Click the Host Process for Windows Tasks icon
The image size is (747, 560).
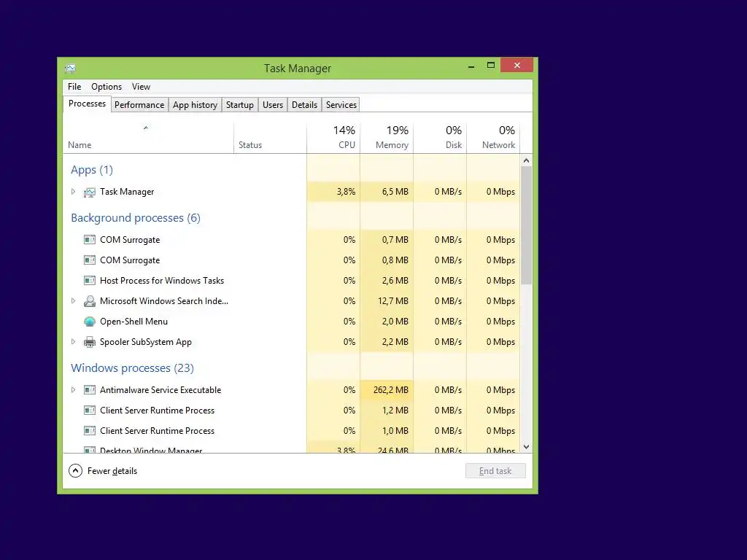click(x=90, y=281)
